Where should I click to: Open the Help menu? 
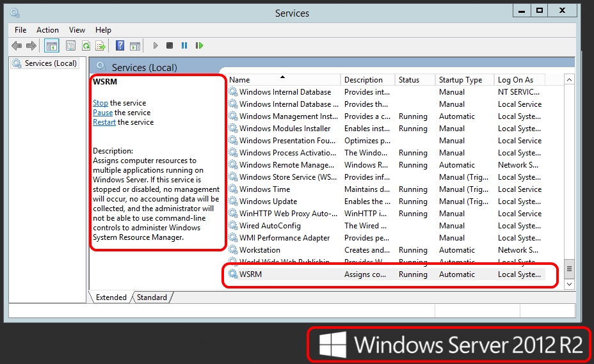point(103,30)
